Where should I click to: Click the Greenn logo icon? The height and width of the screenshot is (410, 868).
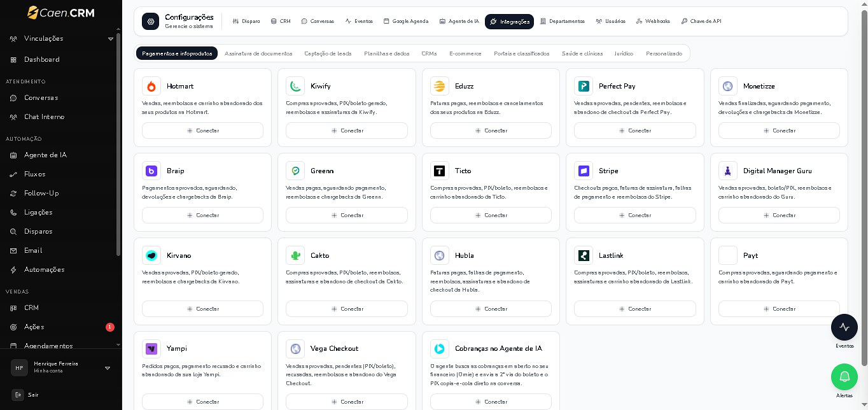point(295,171)
